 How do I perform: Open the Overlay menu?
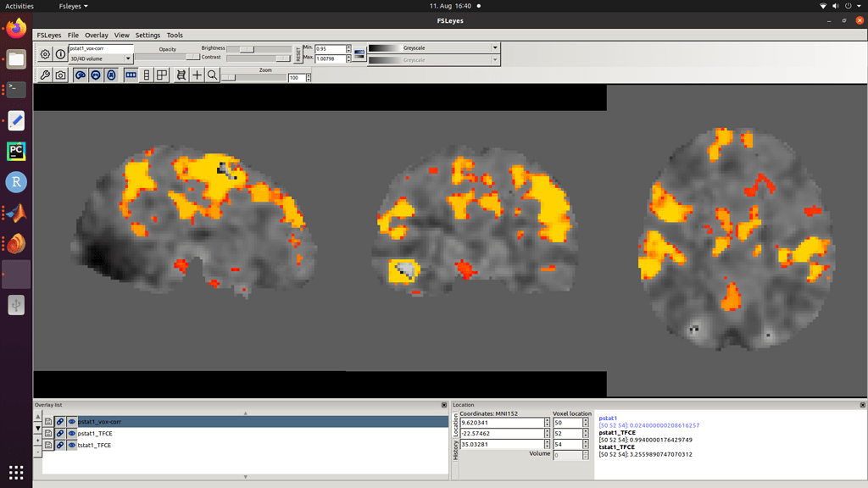tap(96, 35)
